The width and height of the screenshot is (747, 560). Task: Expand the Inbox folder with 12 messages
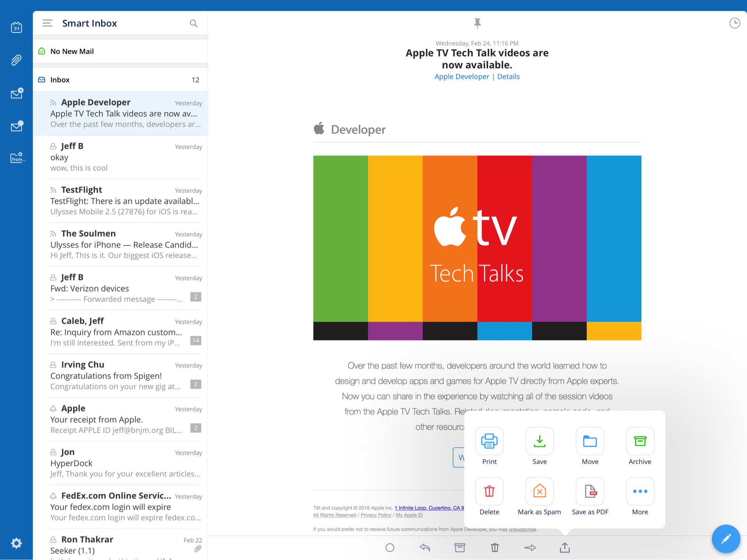coord(121,79)
